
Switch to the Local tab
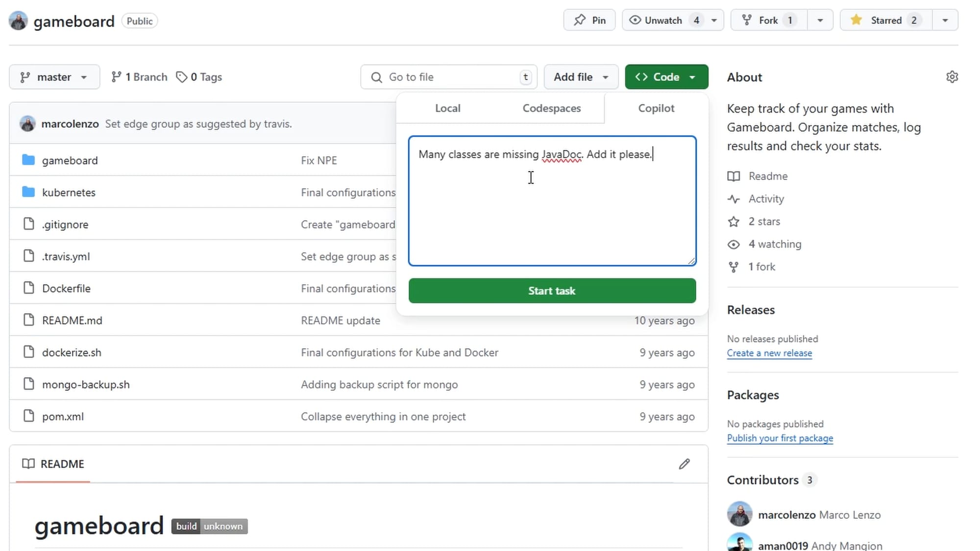(x=447, y=108)
